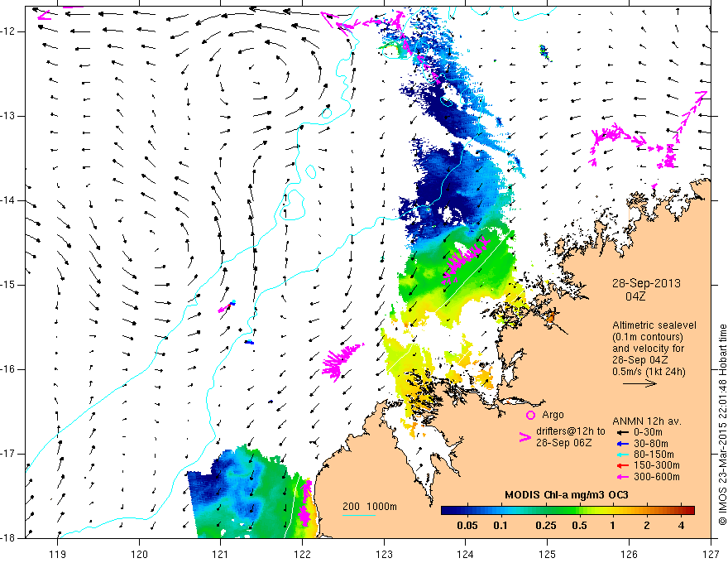Click the 200 1000m isobath label
Image resolution: width=728 pixels, height=563 pixels.
coord(370,507)
